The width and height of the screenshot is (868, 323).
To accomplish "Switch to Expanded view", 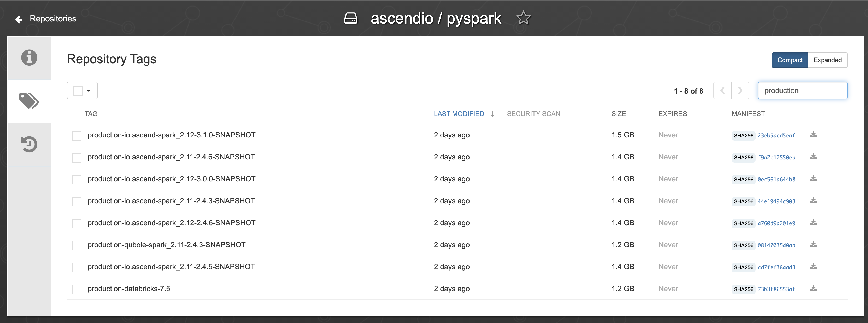I will [x=828, y=60].
